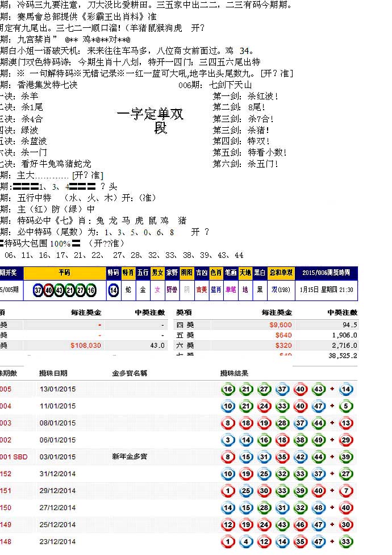Select ball 28 in the 08/01/2015 row
392x555 pixels.
pos(282,423)
